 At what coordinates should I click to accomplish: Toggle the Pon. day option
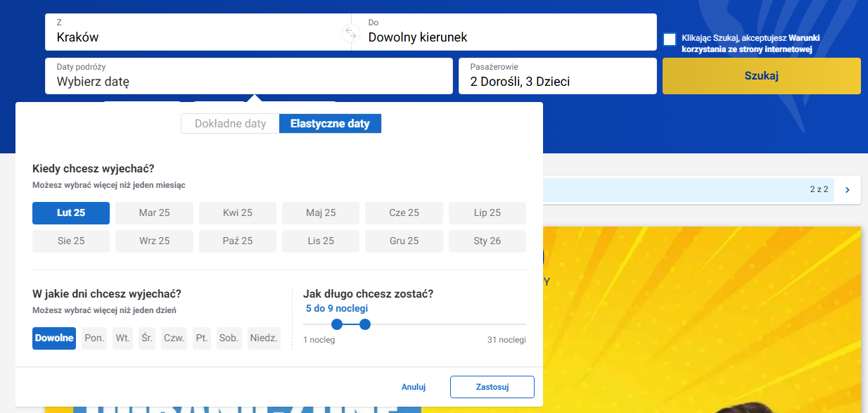point(94,338)
